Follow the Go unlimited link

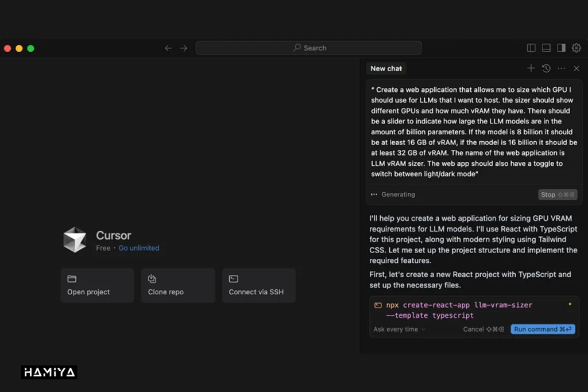[x=139, y=248]
